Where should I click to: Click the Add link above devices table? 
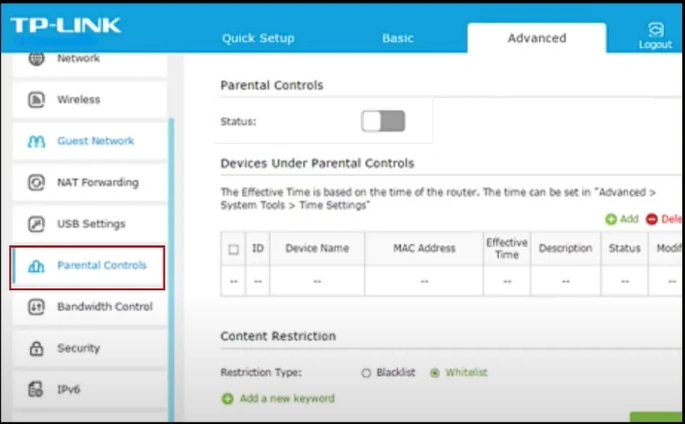click(x=629, y=219)
